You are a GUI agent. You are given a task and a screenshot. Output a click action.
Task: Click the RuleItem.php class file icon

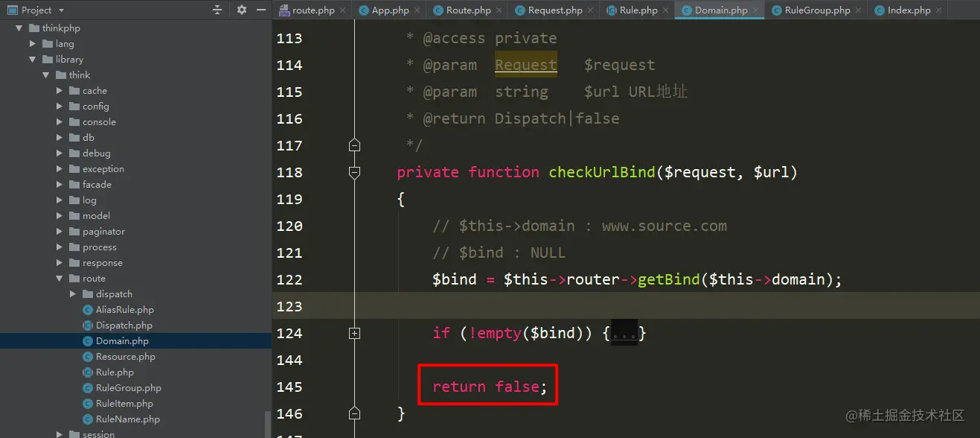[x=87, y=404]
